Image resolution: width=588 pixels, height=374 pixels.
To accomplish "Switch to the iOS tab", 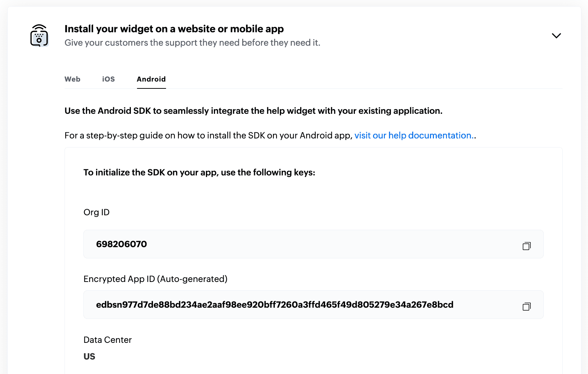I will point(108,79).
